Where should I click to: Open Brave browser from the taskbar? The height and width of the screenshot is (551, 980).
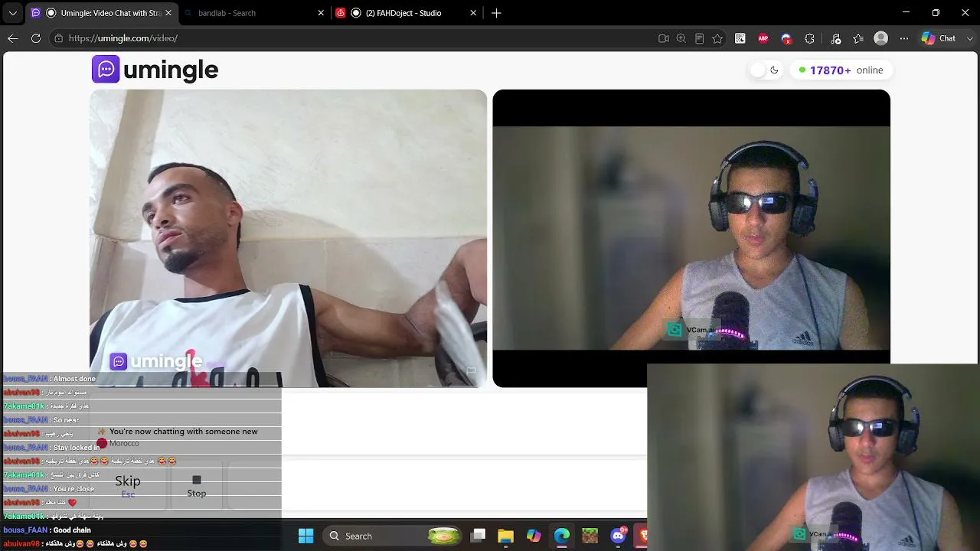tap(642, 536)
